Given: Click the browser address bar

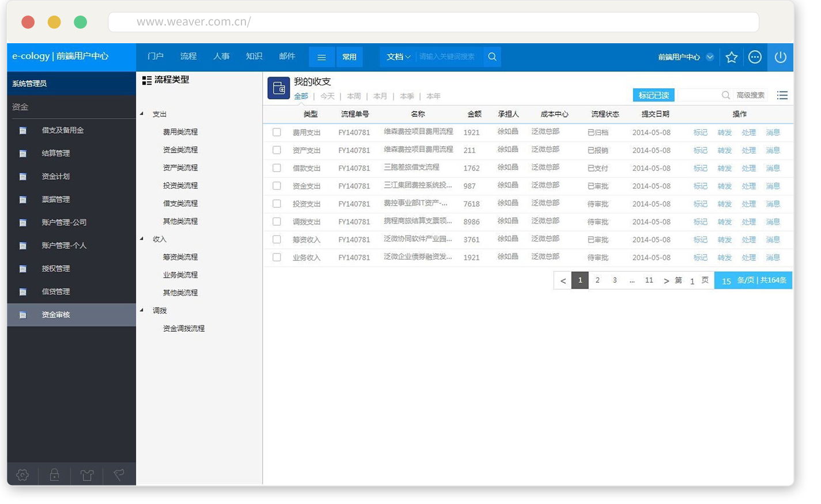Looking at the screenshot, I should point(433,22).
